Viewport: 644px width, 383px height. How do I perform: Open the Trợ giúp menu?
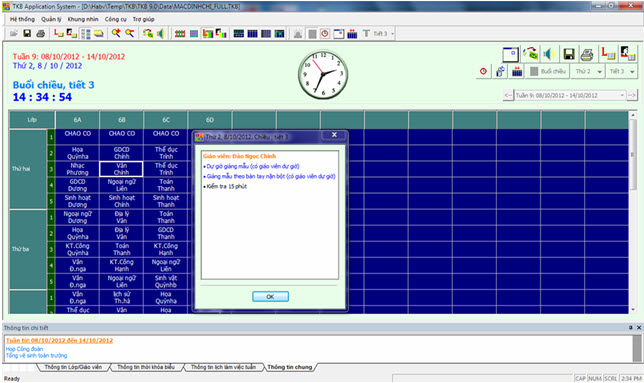tap(143, 19)
